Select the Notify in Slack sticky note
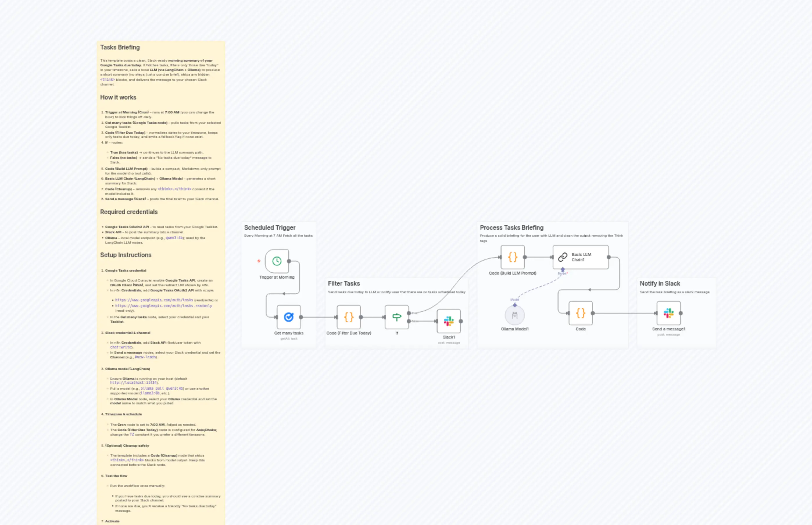This screenshot has width=812, height=525. (660, 283)
